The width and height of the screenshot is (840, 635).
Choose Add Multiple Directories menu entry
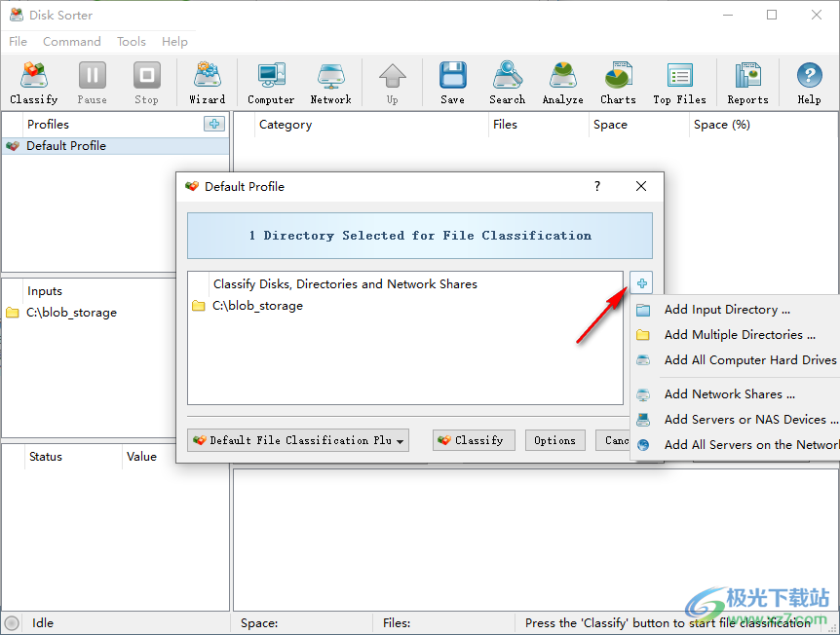coord(735,335)
